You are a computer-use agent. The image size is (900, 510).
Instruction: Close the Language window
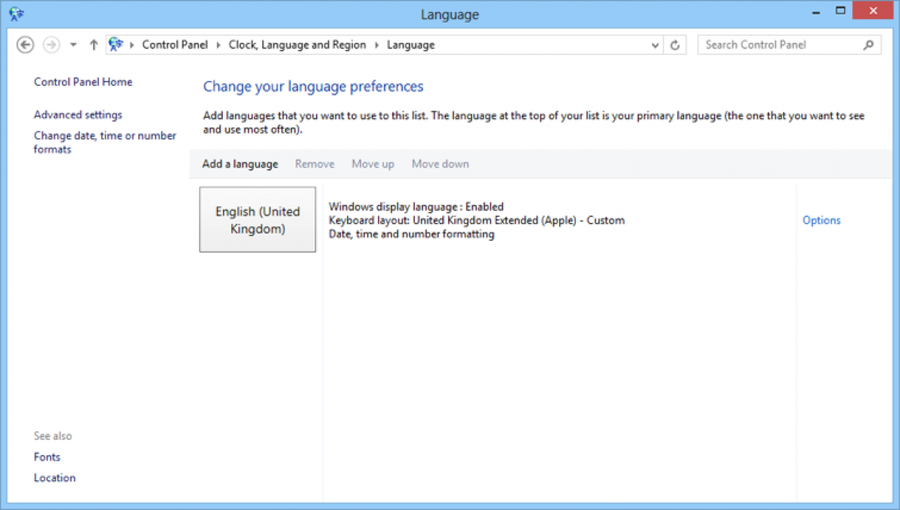(873, 11)
